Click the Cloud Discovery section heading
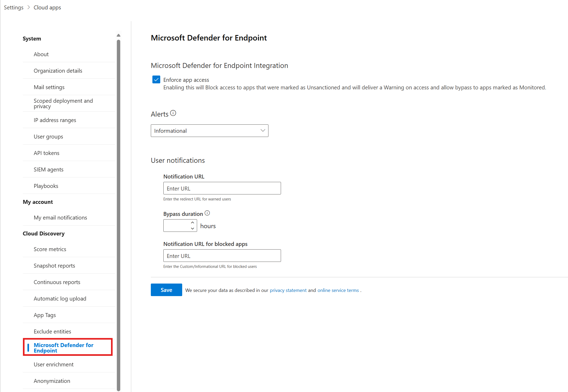The image size is (568, 392). point(44,233)
